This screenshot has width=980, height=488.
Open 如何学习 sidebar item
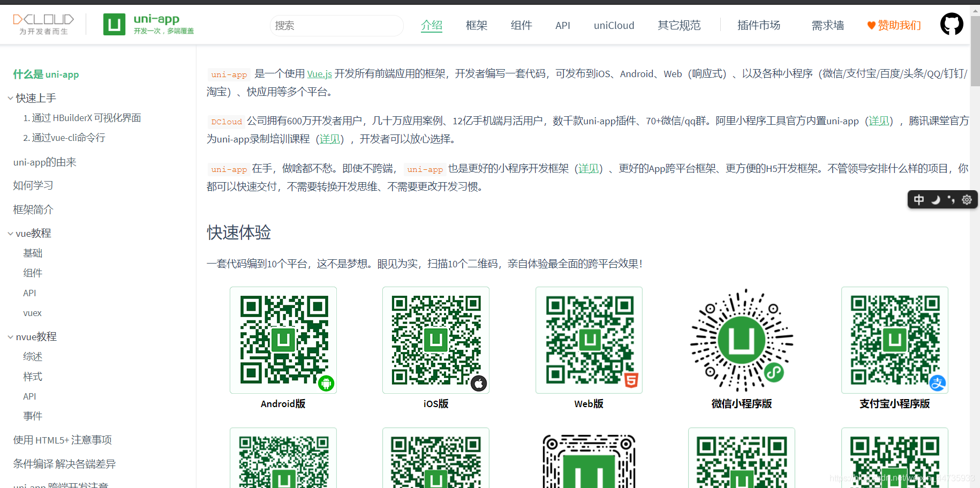click(33, 185)
